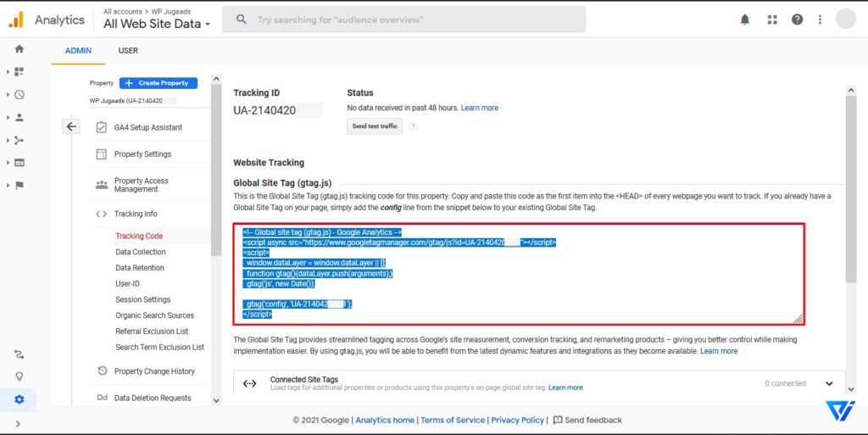Open Acquisition icon in sidebar
Screen dimensions: 868x435
tap(19, 140)
